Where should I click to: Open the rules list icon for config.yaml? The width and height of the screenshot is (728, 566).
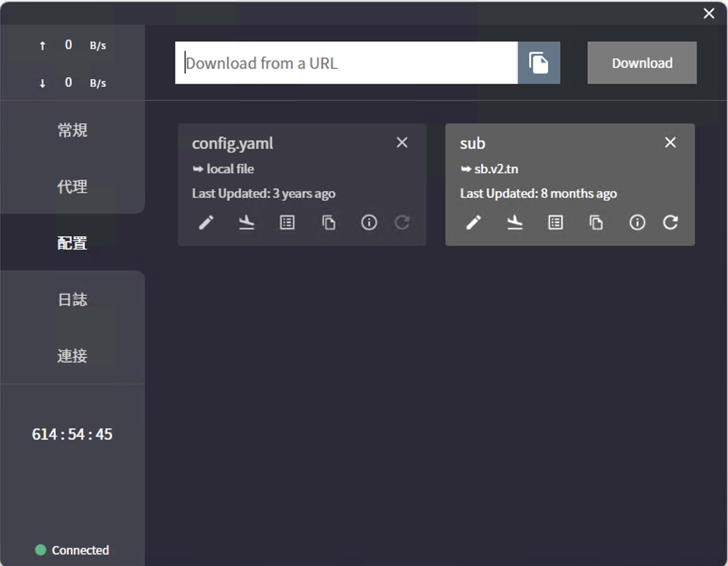[287, 222]
